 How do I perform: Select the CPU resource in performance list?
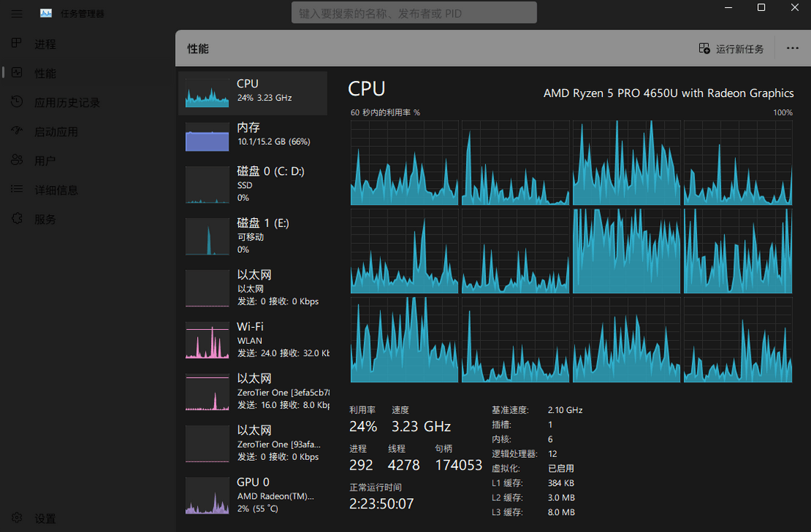click(253, 93)
